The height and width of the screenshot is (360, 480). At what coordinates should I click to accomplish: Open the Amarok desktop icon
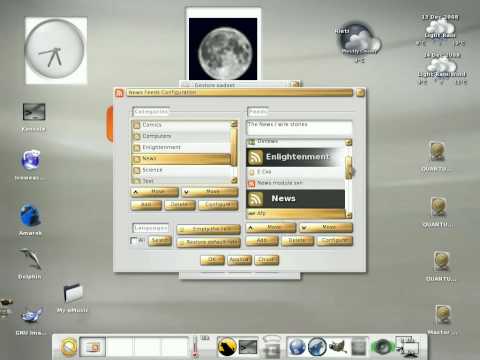[30, 216]
